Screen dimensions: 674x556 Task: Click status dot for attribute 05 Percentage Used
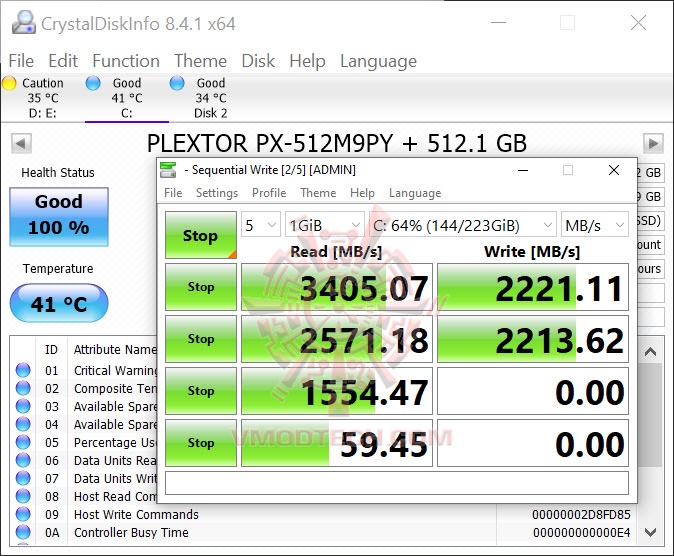23,442
